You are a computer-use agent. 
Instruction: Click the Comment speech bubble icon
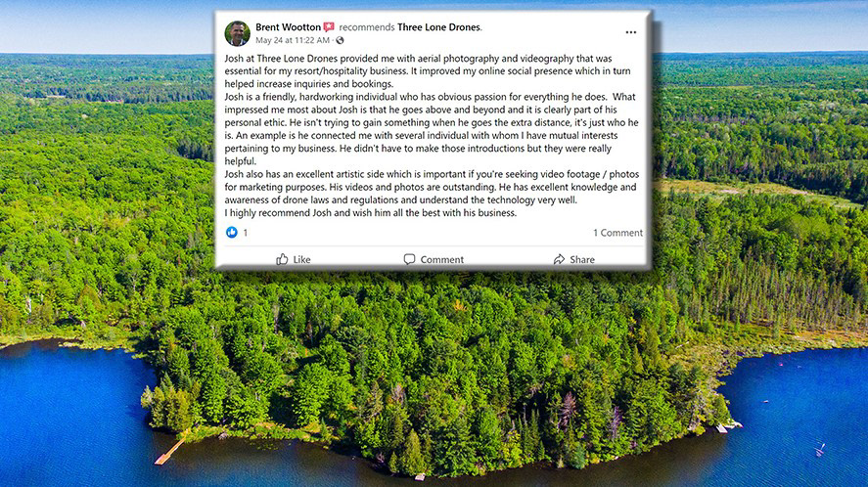tap(409, 259)
